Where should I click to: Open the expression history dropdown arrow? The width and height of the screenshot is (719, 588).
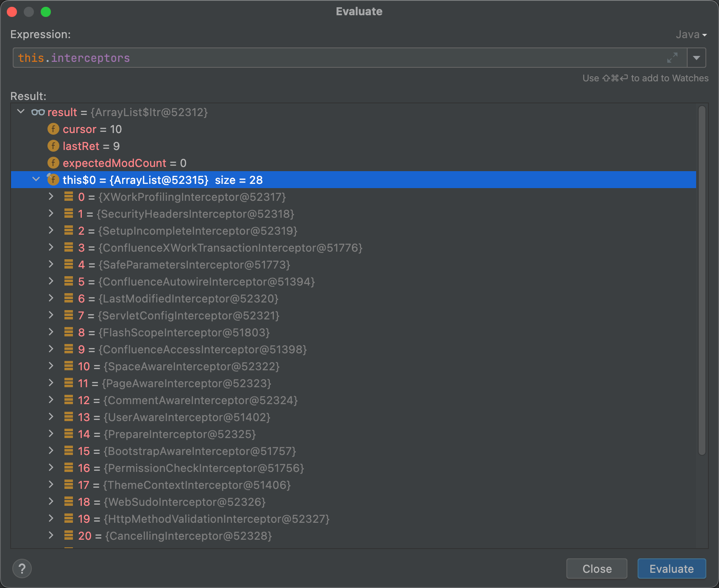697,58
